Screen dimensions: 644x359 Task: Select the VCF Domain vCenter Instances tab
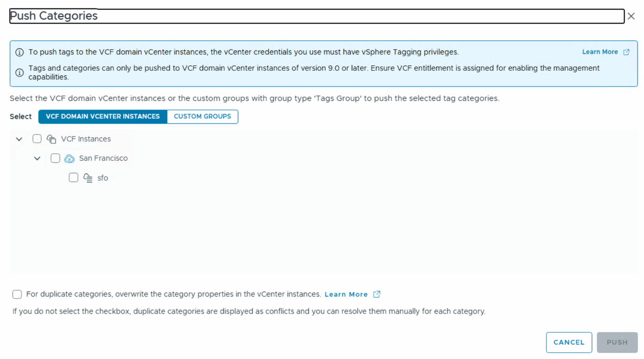(103, 116)
